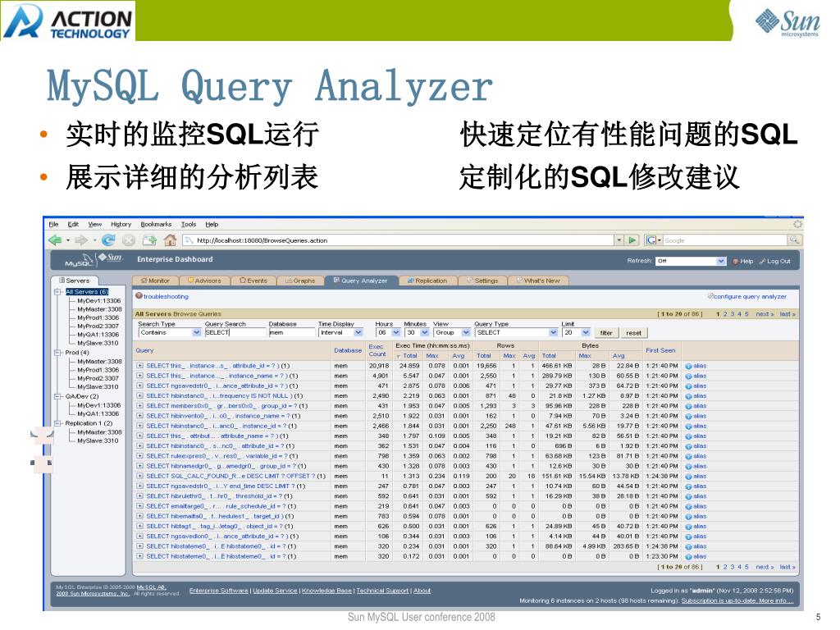Open the File menu

point(53,225)
